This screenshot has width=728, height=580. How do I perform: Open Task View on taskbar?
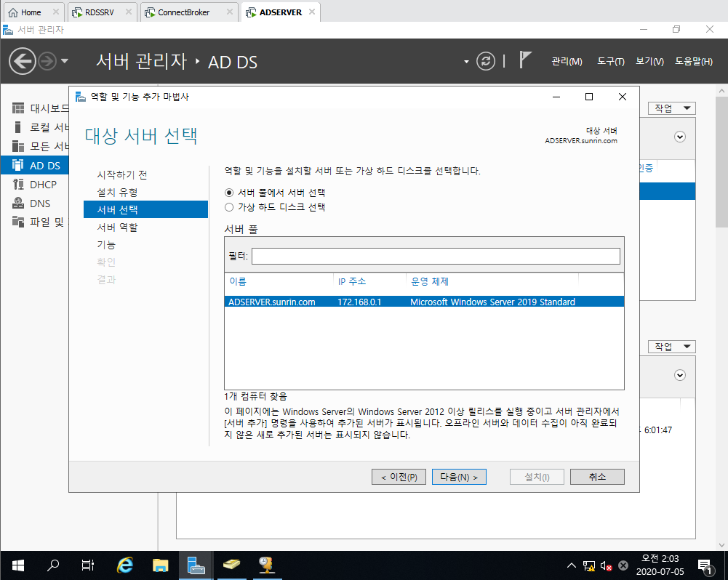pyautogui.click(x=88, y=565)
